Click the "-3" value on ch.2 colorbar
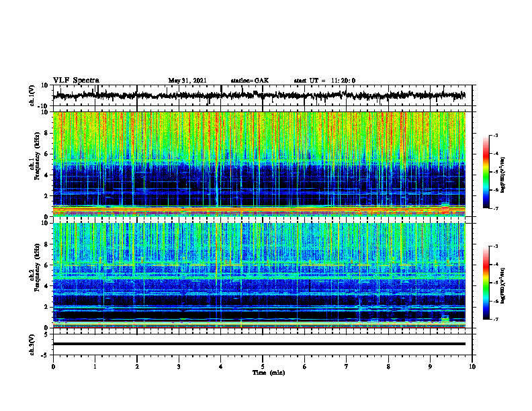 (x=496, y=246)
